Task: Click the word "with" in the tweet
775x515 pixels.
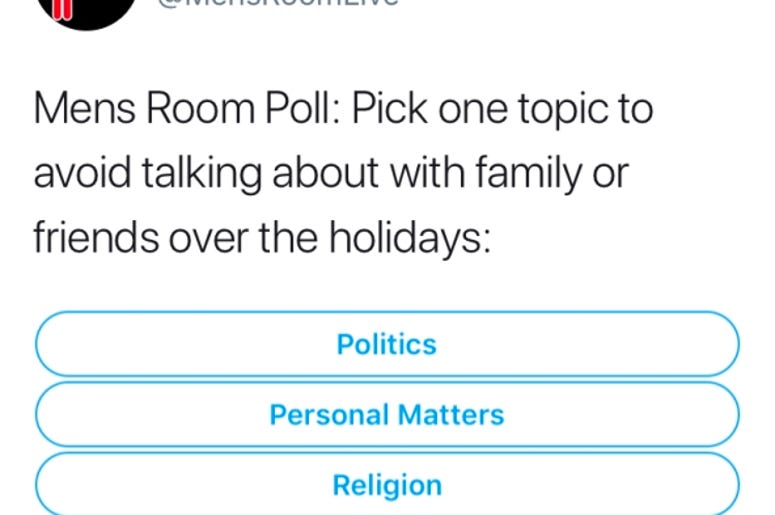Action: [x=427, y=172]
